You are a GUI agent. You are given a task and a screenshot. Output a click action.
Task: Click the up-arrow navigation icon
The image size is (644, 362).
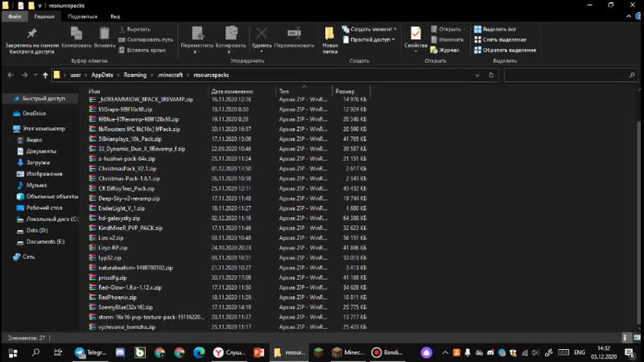pos(45,75)
